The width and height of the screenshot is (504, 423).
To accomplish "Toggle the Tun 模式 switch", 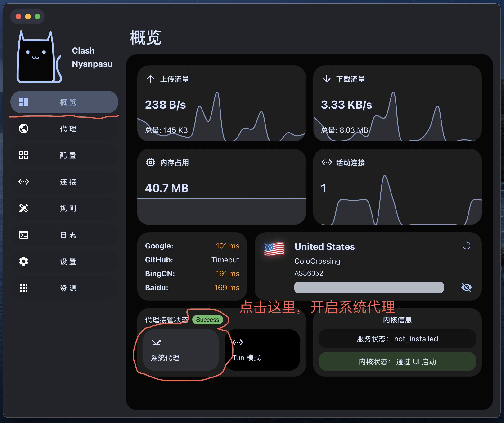I will coord(262,350).
